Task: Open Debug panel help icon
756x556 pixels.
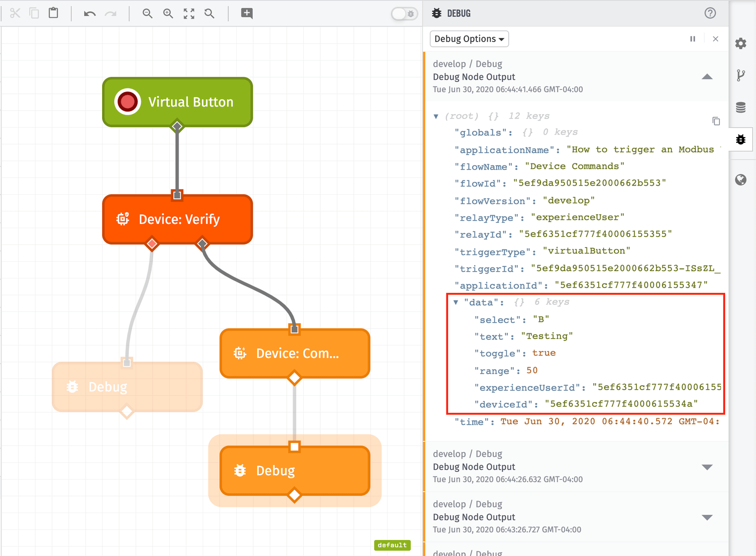Action: (x=710, y=13)
